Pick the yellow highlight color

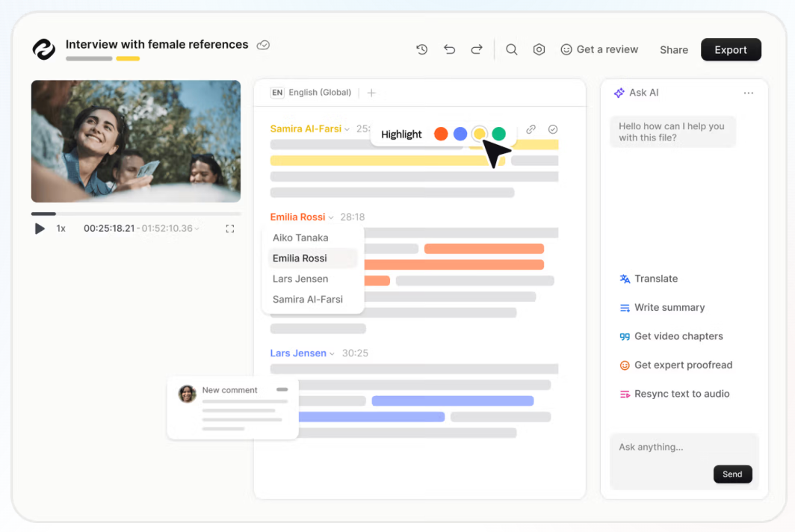pyautogui.click(x=479, y=134)
